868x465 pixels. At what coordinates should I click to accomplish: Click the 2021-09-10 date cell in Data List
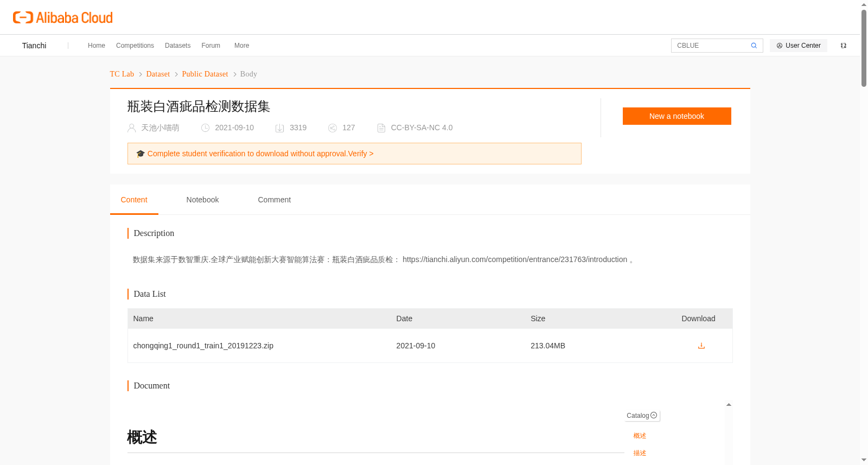point(416,346)
